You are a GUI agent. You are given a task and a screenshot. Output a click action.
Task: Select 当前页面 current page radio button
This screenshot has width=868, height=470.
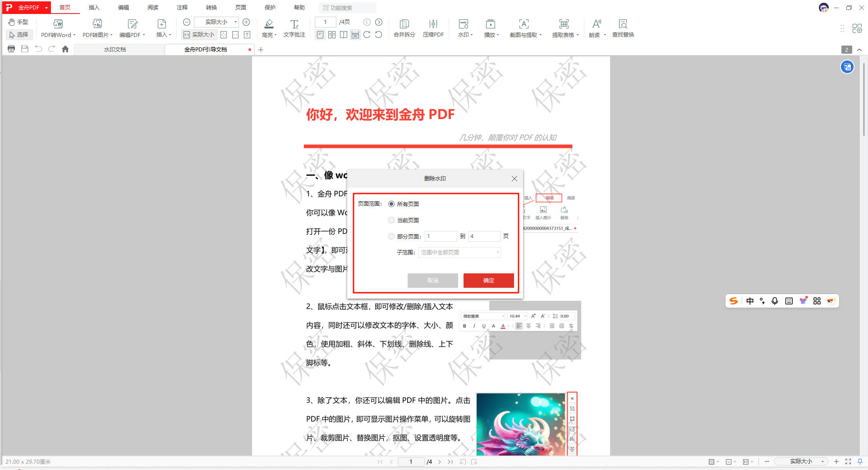click(x=391, y=221)
